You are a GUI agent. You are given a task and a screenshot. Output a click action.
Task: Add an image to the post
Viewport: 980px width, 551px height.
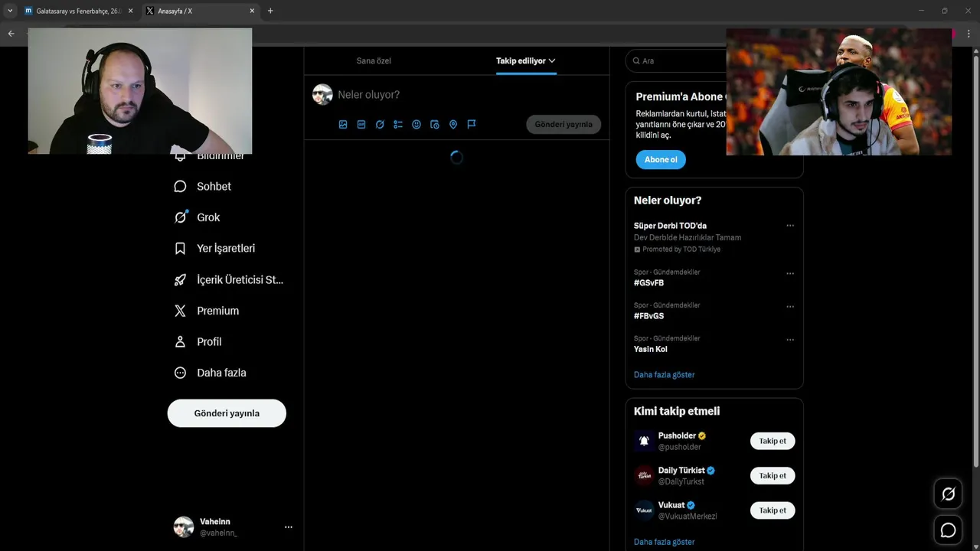tap(343, 124)
